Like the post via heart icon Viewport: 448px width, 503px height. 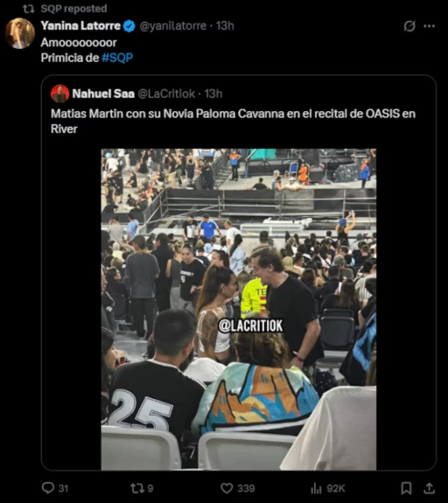point(227,488)
